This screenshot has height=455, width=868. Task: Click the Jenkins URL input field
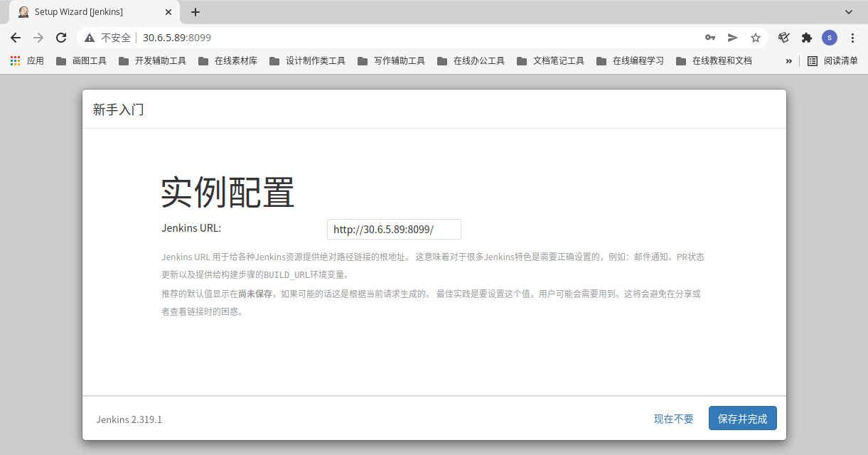(394, 229)
